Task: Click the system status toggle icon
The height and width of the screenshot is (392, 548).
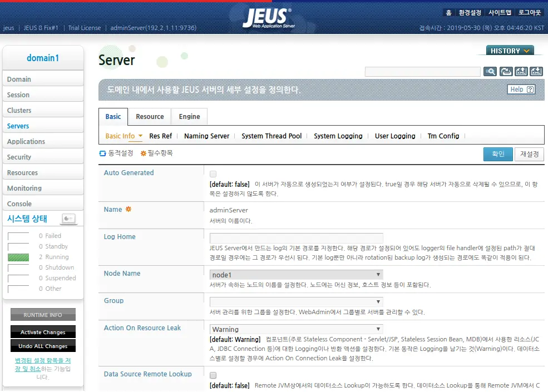Action: click(68, 219)
